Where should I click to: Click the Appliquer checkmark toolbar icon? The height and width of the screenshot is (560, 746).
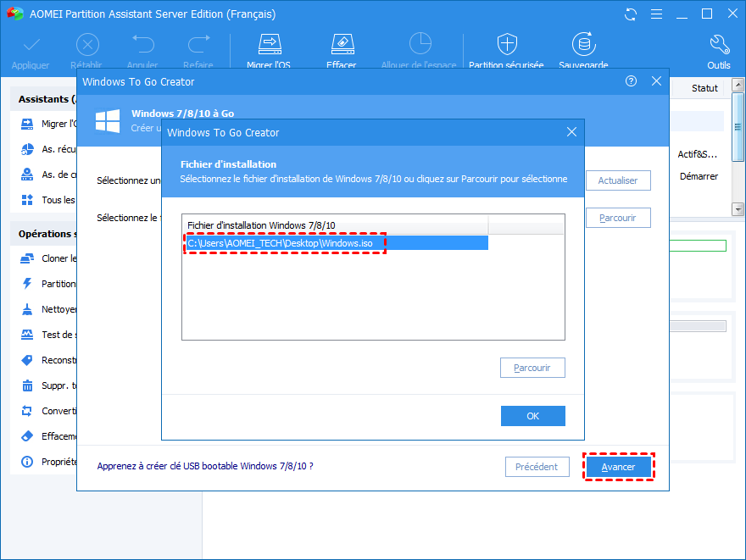point(31,46)
